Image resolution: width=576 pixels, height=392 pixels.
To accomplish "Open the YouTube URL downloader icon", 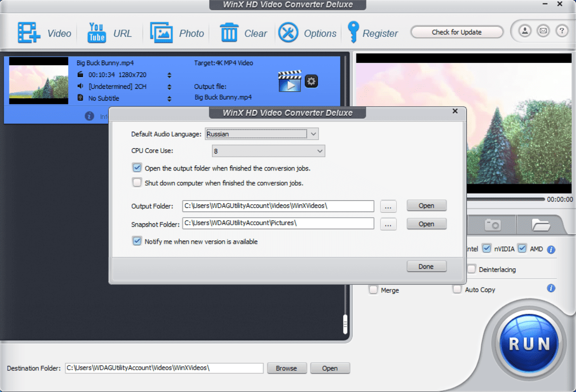I will [97, 33].
